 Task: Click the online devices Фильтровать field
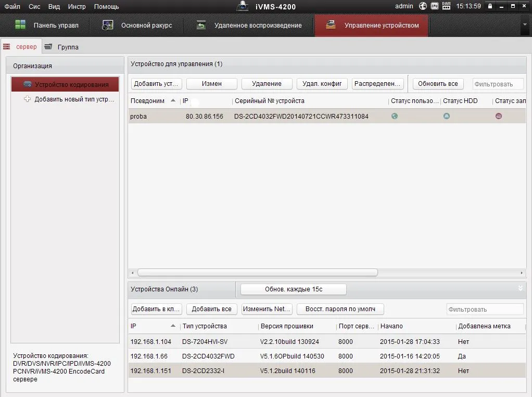click(485, 309)
